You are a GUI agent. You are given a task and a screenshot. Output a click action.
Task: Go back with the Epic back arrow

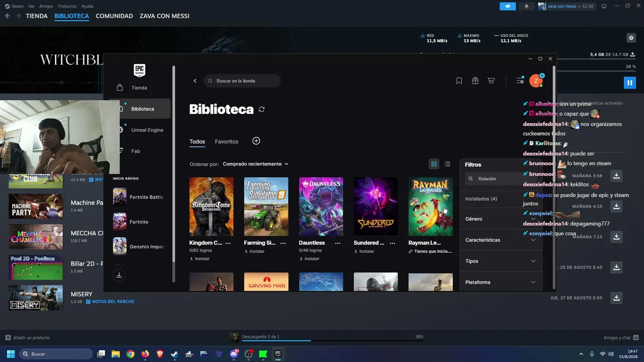(x=195, y=81)
